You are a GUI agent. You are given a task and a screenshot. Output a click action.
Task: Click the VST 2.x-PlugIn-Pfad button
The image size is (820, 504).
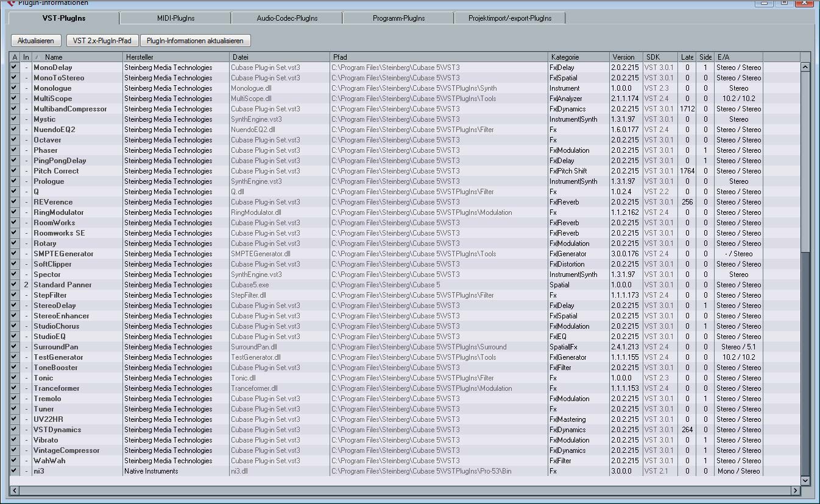point(102,41)
